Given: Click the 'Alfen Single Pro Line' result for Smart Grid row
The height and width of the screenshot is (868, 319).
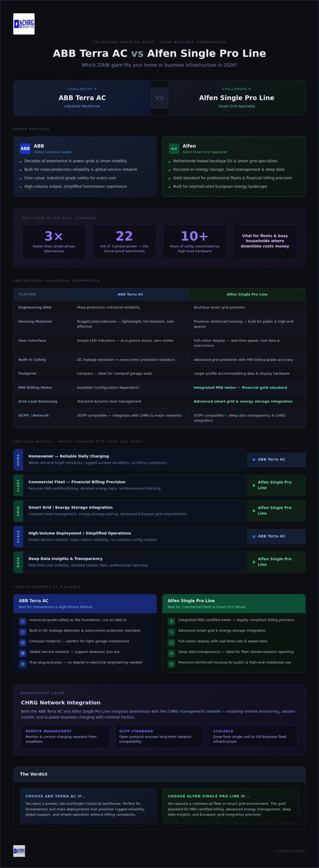Looking at the screenshot, I should click(x=276, y=511).
